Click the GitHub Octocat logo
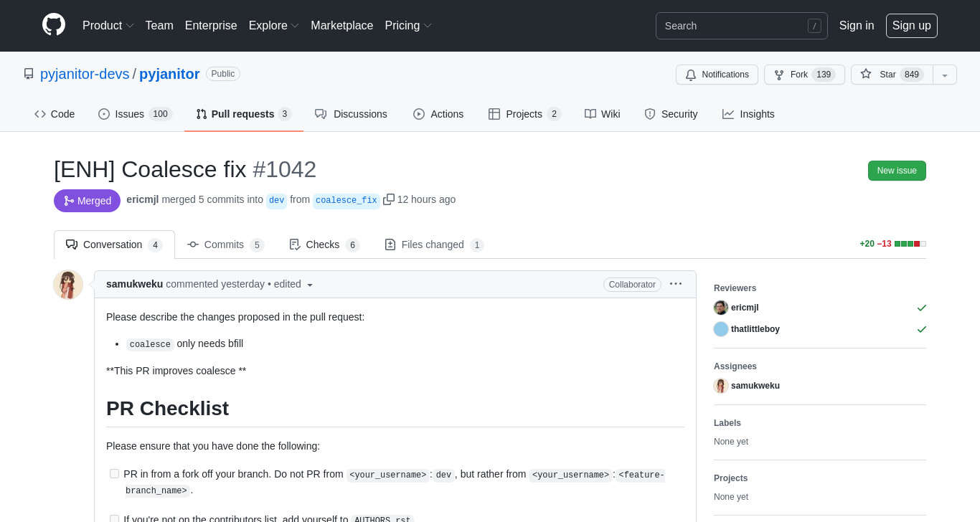Screen dimensions: 980x522 pyautogui.click(x=54, y=25)
